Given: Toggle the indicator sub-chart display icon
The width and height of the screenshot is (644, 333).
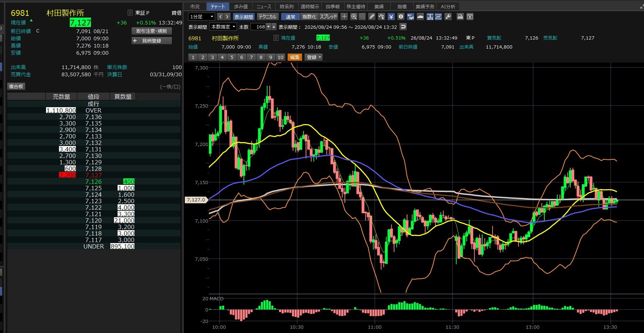Looking at the screenshot, I should click(x=438, y=17).
